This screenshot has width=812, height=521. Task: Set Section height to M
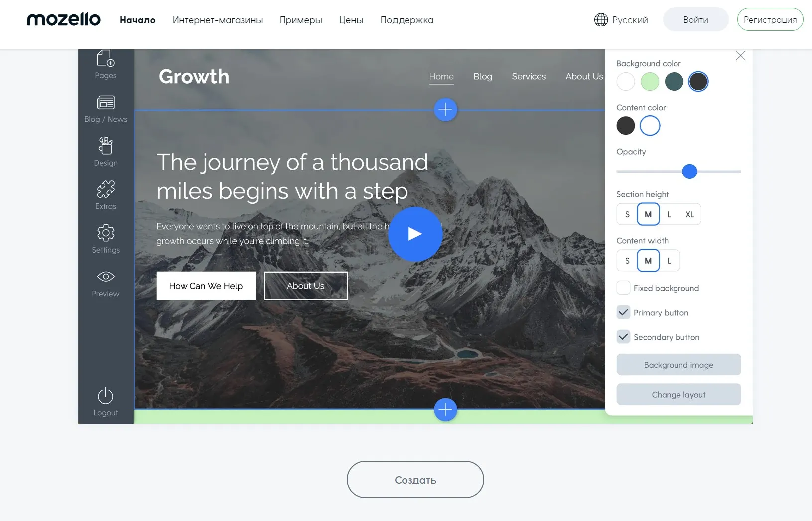[x=648, y=214]
